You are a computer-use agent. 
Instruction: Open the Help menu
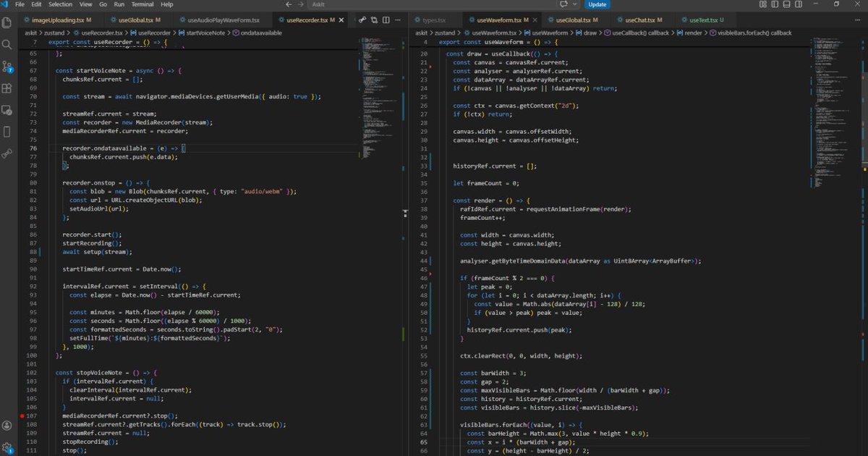click(x=167, y=4)
